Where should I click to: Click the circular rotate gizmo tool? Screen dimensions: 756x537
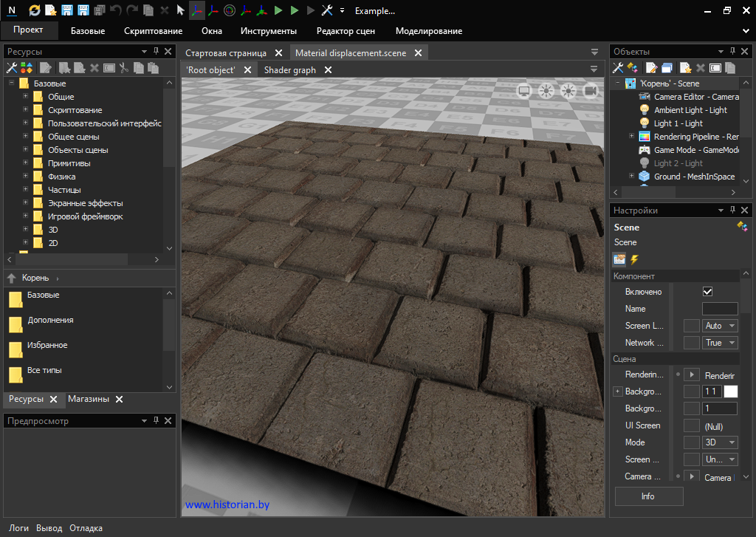click(x=229, y=10)
